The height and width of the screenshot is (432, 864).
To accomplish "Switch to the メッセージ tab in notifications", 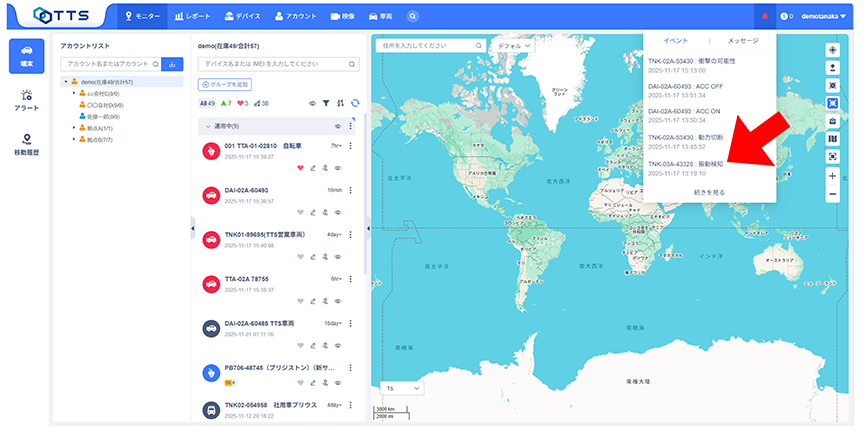I will [742, 41].
